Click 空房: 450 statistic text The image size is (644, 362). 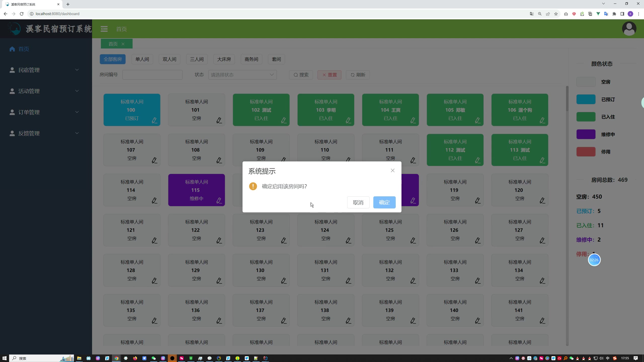(x=589, y=197)
